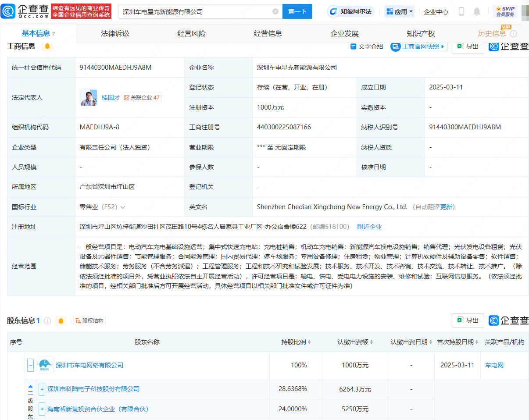Open 工商官网快照 snapshot

point(418,46)
